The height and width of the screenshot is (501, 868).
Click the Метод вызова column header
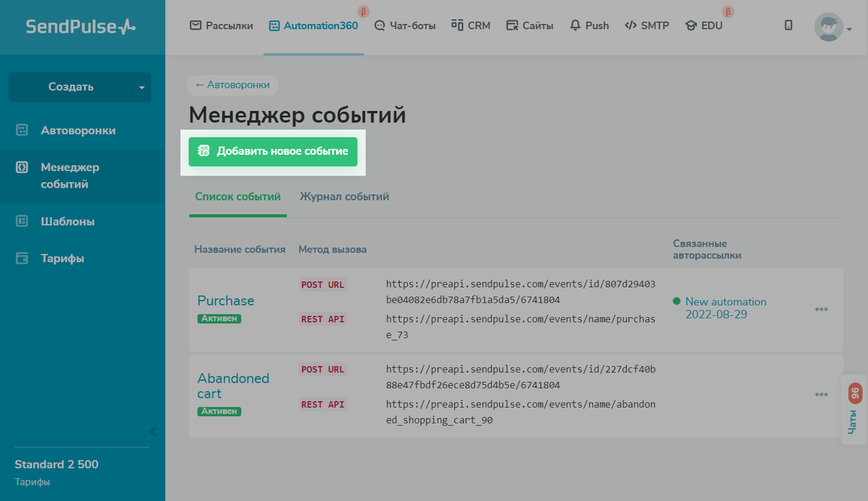[x=332, y=249]
